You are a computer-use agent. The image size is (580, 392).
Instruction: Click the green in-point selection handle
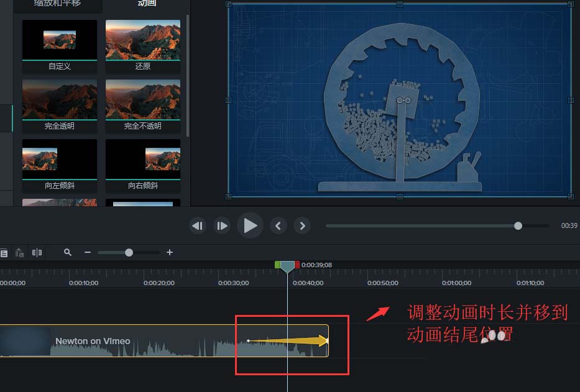pyautogui.click(x=277, y=265)
